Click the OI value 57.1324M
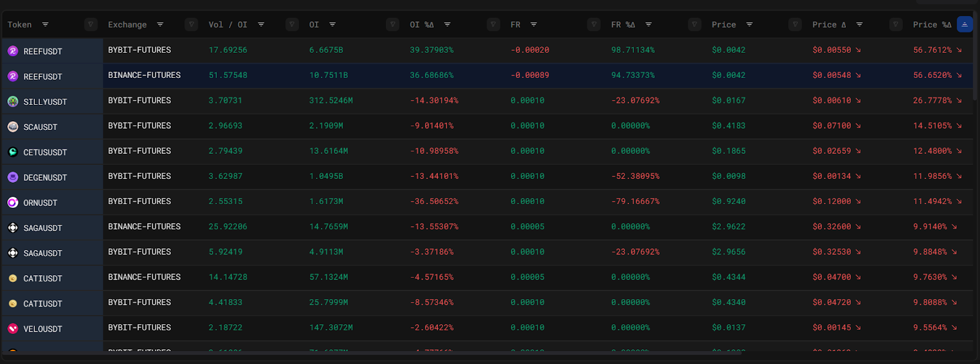Viewport: 980px width, 364px height. click(x=329, y=277)
